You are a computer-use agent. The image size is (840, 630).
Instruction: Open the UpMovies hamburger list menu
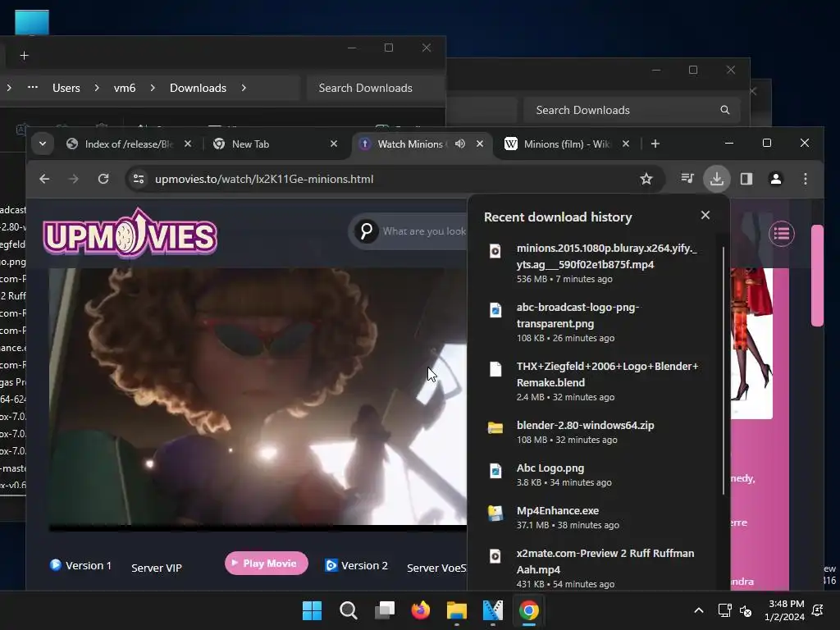(782, 234)
